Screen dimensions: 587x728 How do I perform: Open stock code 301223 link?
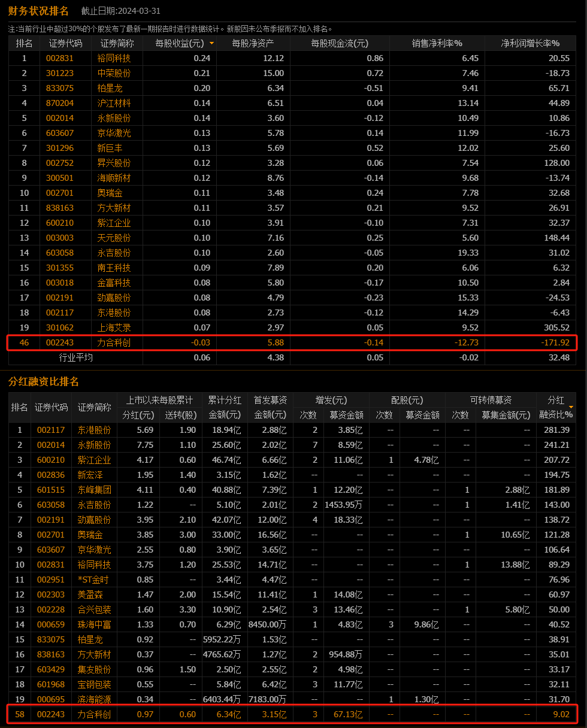pos(60,73)
